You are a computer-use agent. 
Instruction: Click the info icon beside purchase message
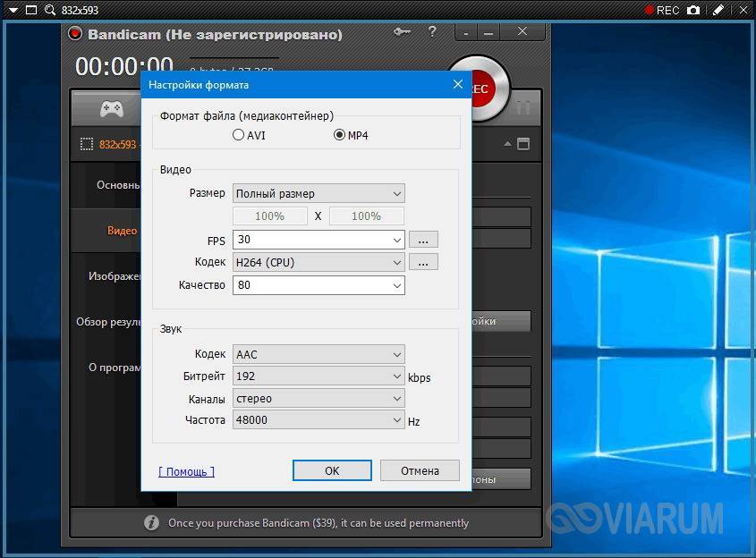coord(151,523)
